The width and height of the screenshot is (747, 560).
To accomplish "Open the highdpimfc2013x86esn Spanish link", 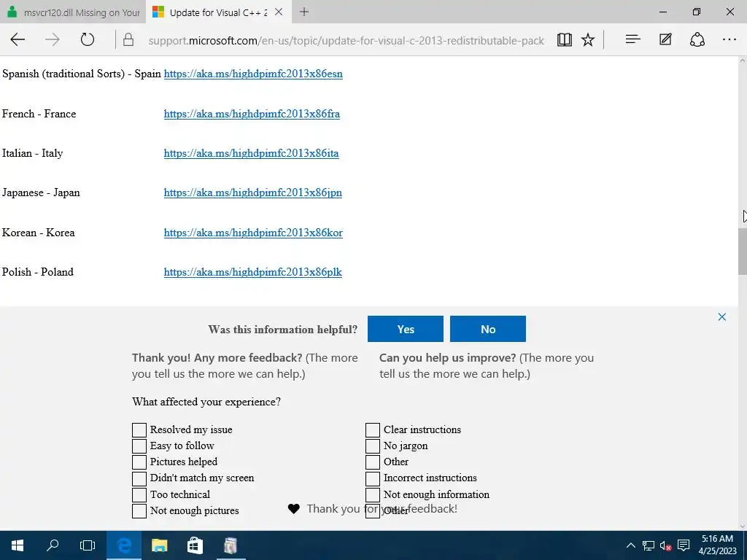I will tap(253, 74).
